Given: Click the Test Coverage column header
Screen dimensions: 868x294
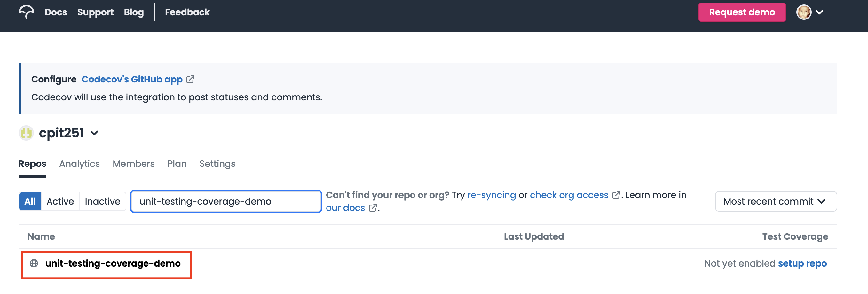Looking at the screenshot, I should pos(795,236).
